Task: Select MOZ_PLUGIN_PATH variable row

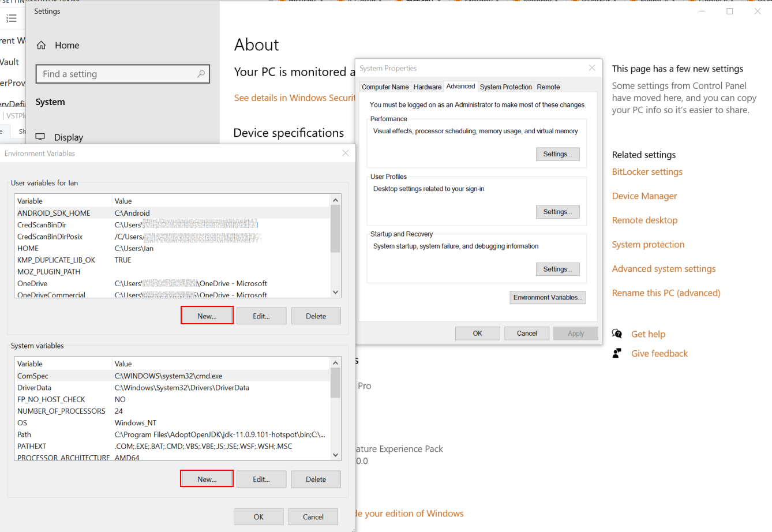Action: 172,272
